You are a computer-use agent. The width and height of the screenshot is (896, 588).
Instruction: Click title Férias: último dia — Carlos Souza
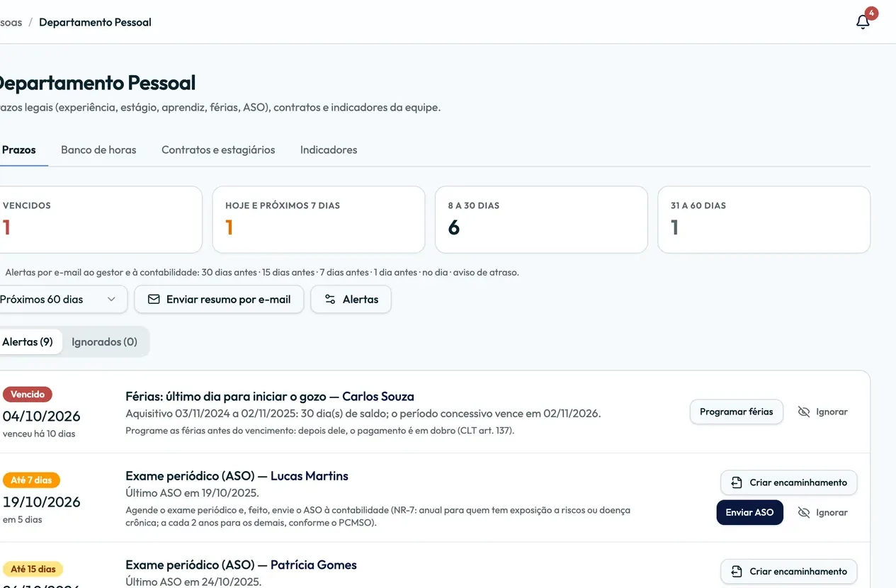(x=270, y=397)
